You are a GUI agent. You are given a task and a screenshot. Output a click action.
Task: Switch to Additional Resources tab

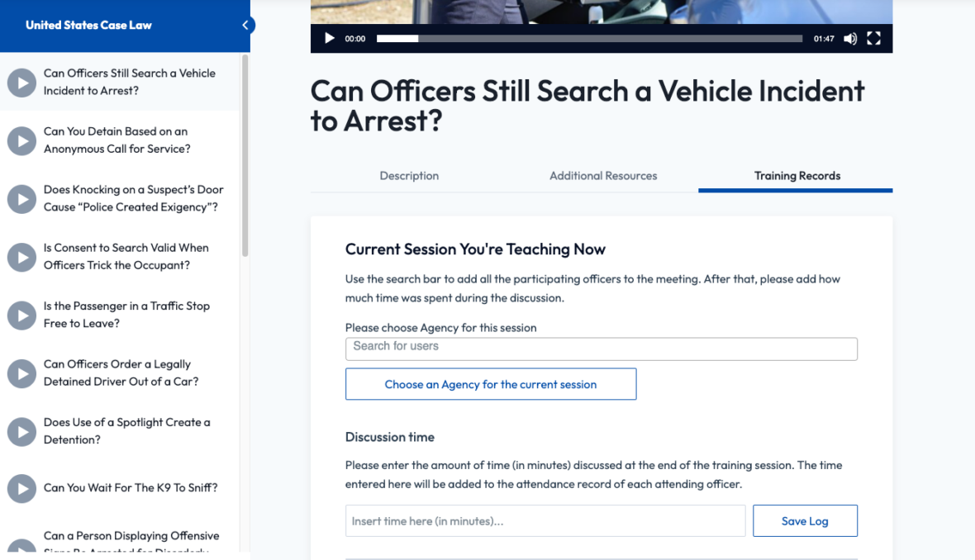[x=603, y=176]
